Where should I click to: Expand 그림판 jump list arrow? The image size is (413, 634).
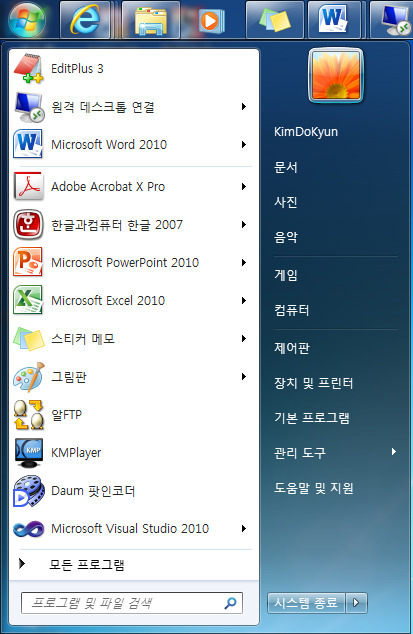244,376
